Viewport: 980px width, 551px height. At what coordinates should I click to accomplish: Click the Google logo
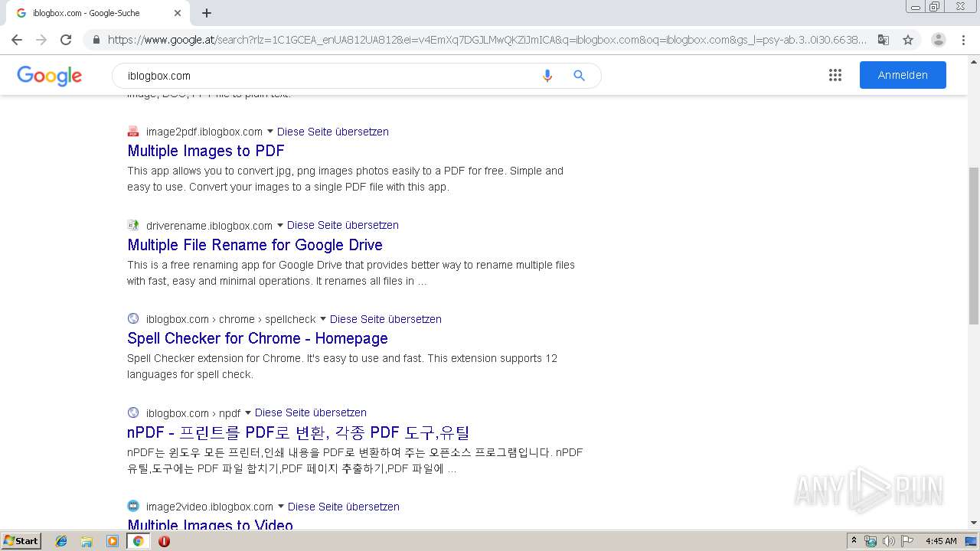tap(49, 76)
